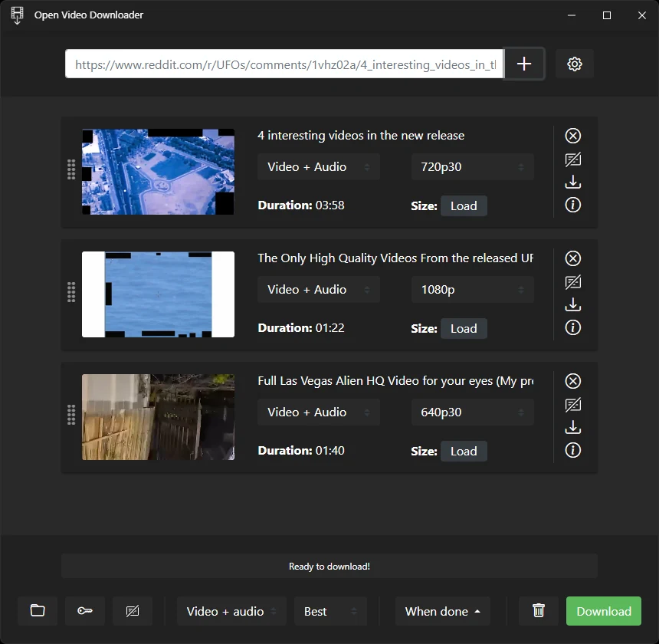The height and width of the screenshot is (644, 659).
Task: Maximize the Open Video Downloader window
Action: [x=606, y=15]
